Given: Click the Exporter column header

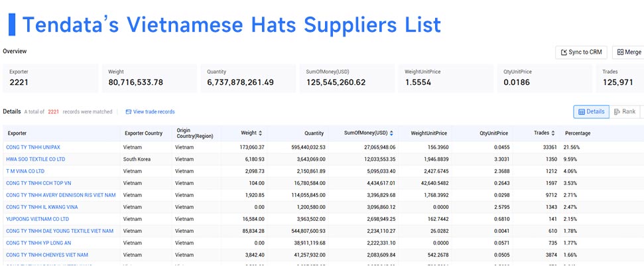Looking at the screenshot, I should (x=17, y=133).
